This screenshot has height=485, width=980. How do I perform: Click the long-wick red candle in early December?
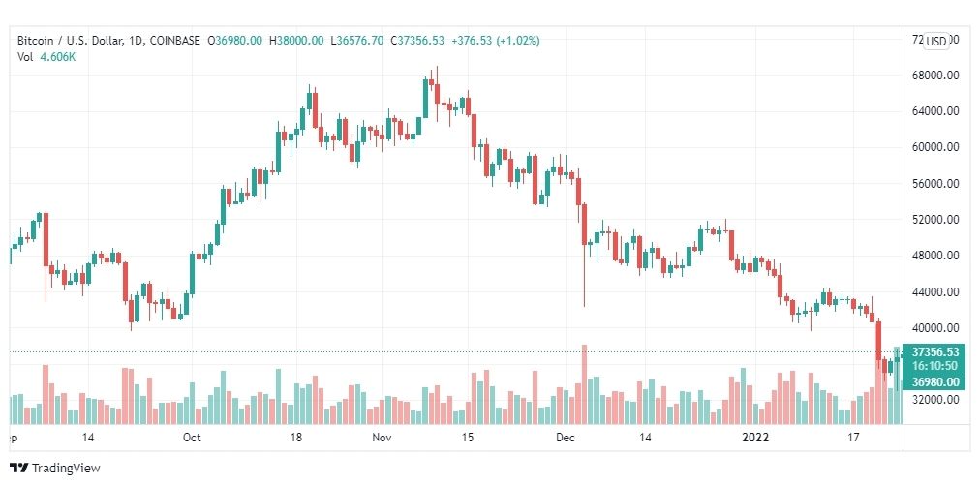click(x=584, y=255)
